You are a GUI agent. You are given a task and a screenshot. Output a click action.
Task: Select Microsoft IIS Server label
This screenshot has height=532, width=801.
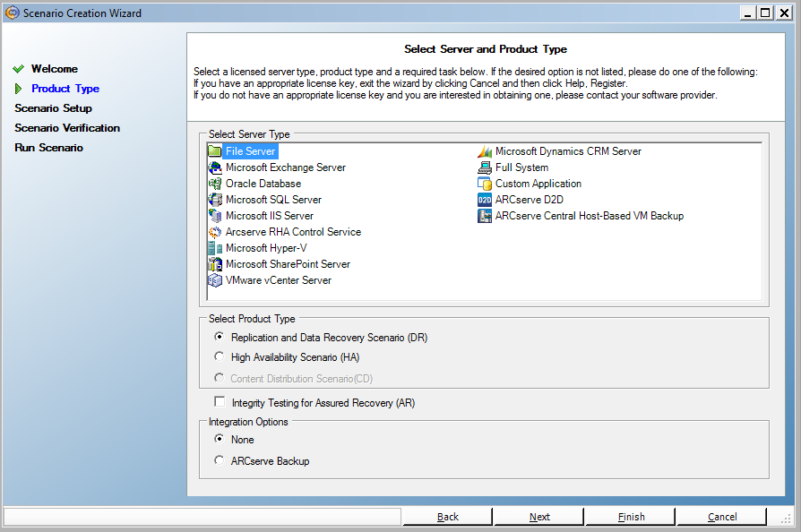(x=269, y=216)
